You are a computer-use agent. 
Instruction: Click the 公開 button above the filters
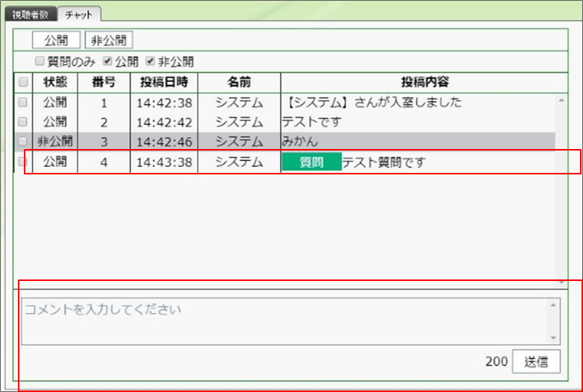tap(56, 40)
